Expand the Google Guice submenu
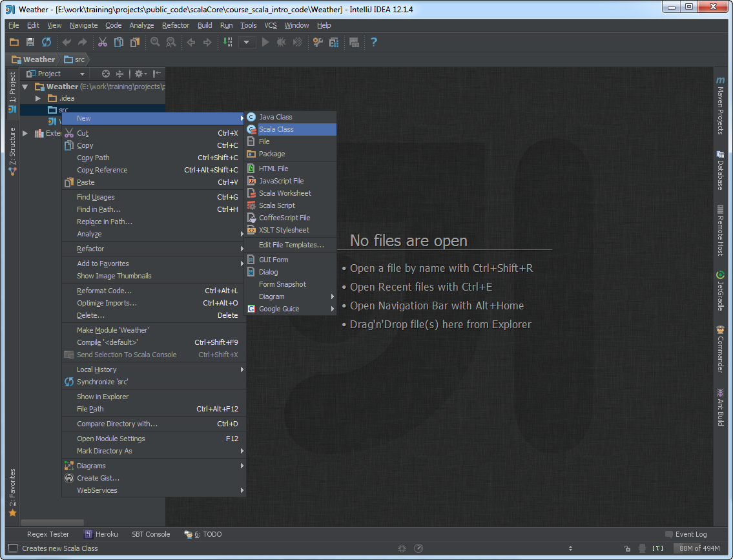 tap(291, 309)
